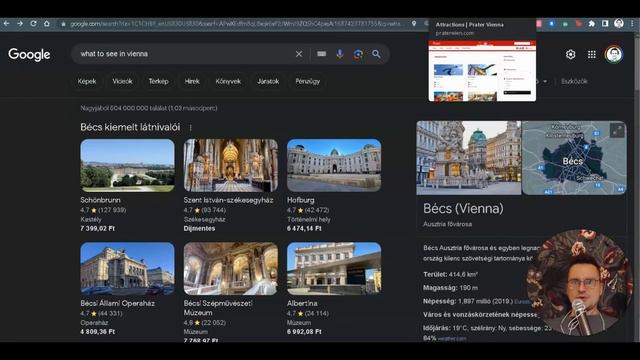Open the Bécsi Szépművészeti Múzeum photo
Viewport: 640px width, 360px height.
click(x=231, y=269)
